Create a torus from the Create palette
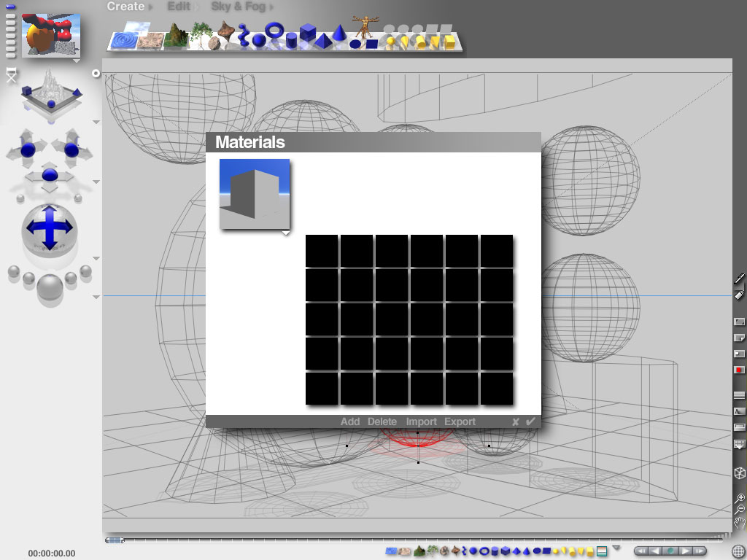747x560 pixels. pyautogui.click(x=274, y=31)
